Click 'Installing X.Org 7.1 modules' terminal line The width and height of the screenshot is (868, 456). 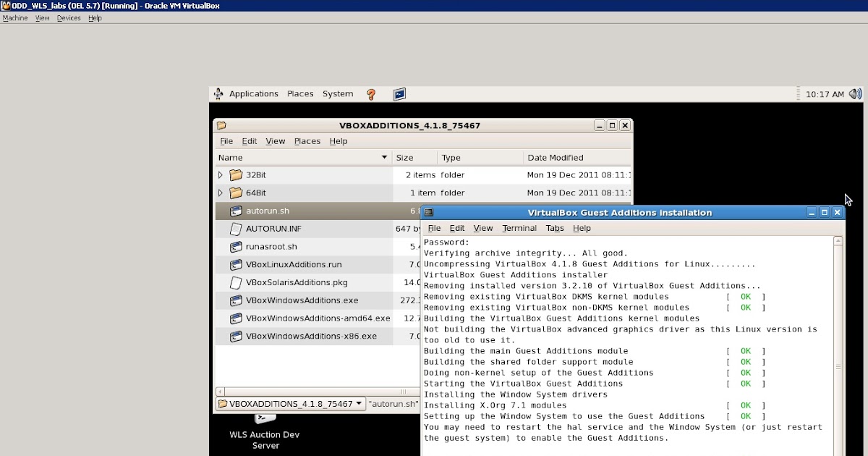pyautogui.click(x=495, y=405)
